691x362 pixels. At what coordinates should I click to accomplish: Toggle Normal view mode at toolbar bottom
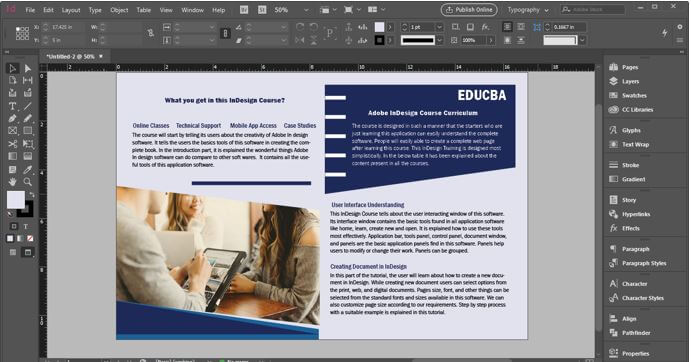coord(13,252)
